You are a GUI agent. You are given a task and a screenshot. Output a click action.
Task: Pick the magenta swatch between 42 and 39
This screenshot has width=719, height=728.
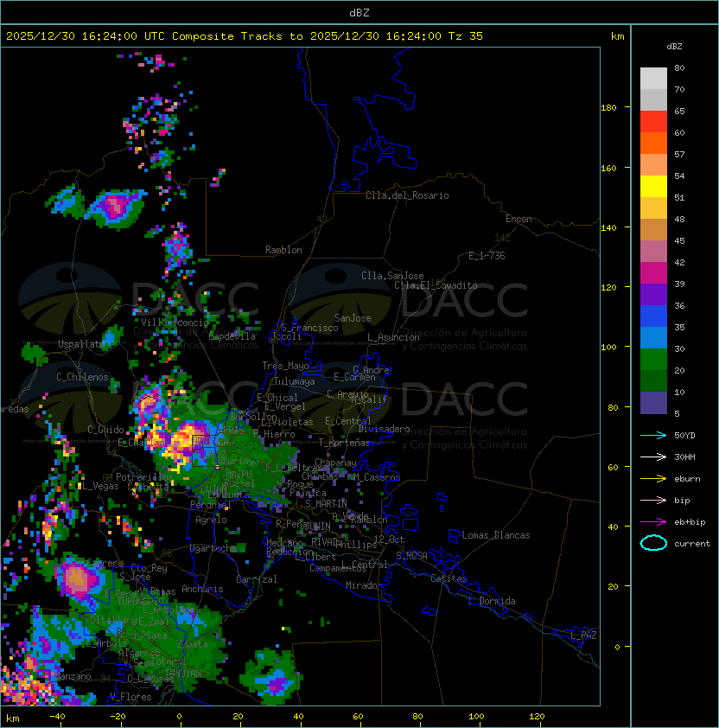pos(653,273)
